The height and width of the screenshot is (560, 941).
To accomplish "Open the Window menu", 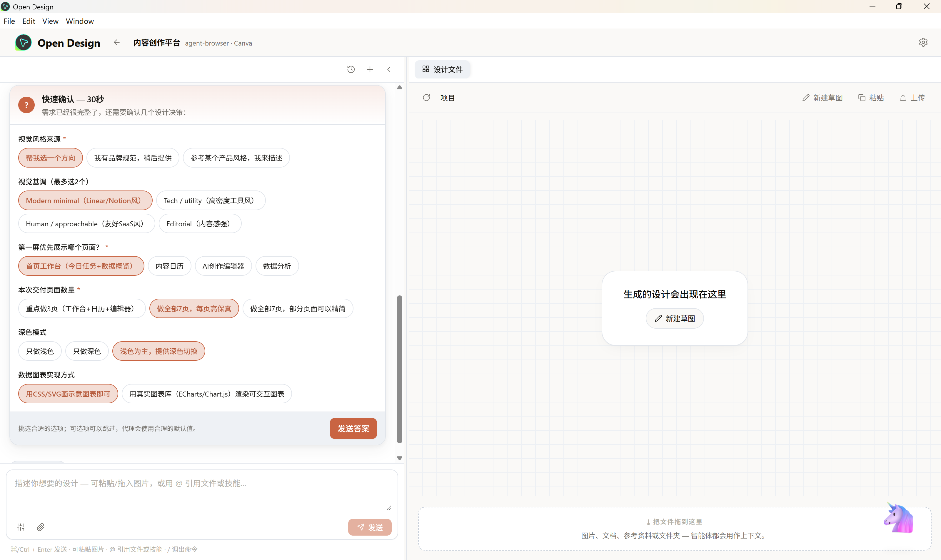I will 80,21.
